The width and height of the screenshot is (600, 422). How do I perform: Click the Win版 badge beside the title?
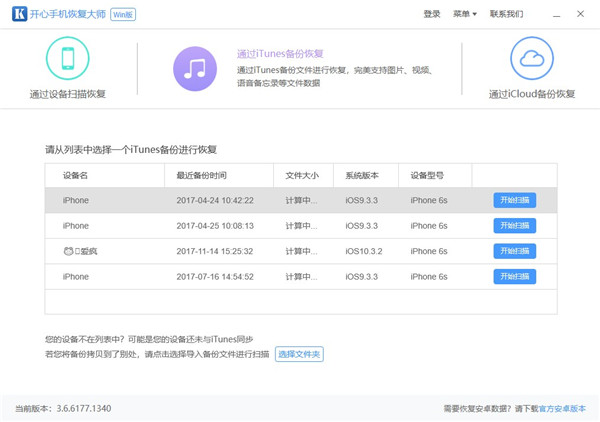123,15
